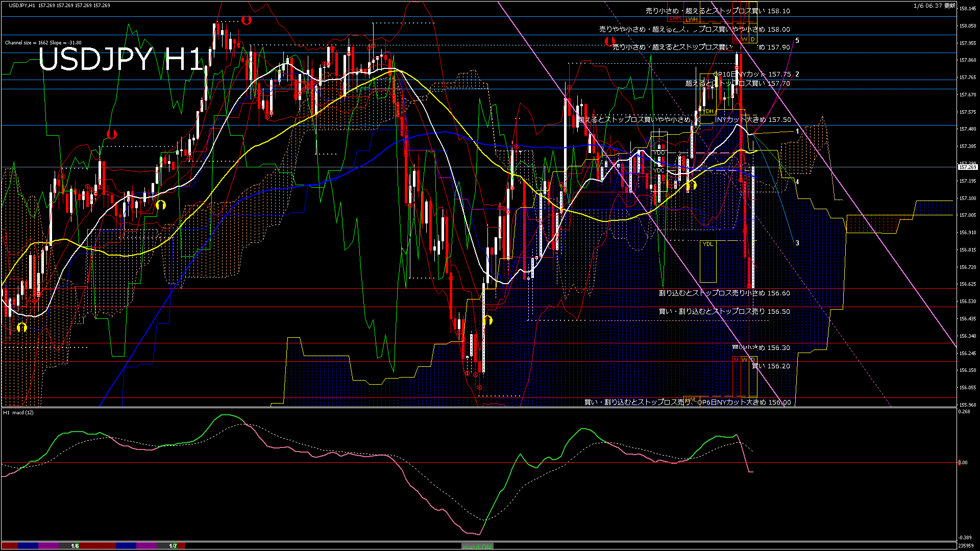Select the OP6日NYカット大きめ 156.00 label
The height and width of the screenshot is (551, 980).
(x=688, y=403)
